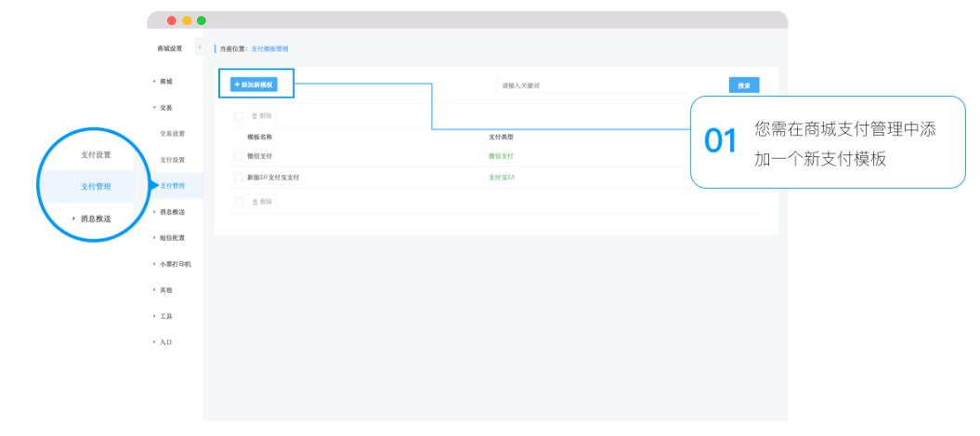This screenshot has width=980, height=436.
Task: Click the yellow minimize window dot
Action: [x=187, y=20]
